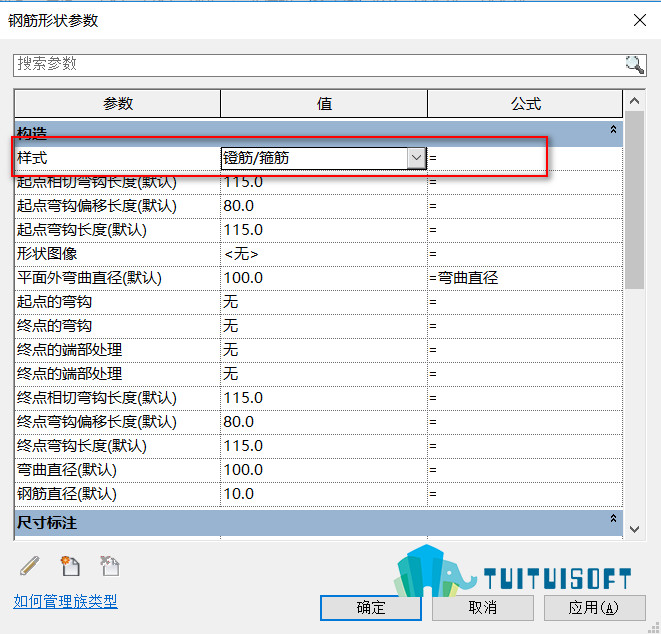The image size is (661, 634).
Task: Click the 构造 group header label
Action: pyautogui.click(x=32, y=133)
